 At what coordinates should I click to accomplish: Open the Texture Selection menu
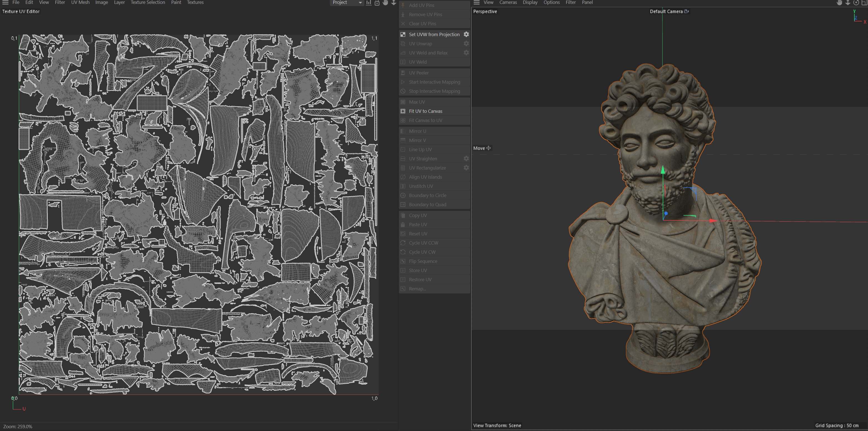(147, 2)
